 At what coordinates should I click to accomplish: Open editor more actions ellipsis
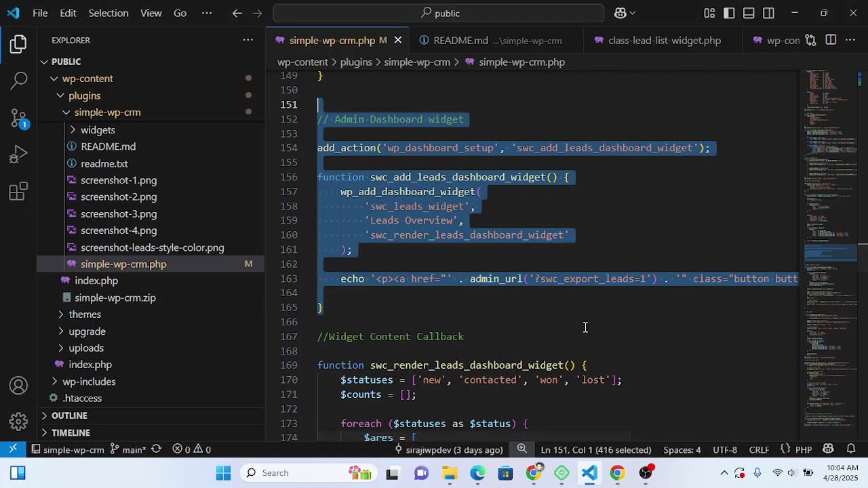pos(851,40)
